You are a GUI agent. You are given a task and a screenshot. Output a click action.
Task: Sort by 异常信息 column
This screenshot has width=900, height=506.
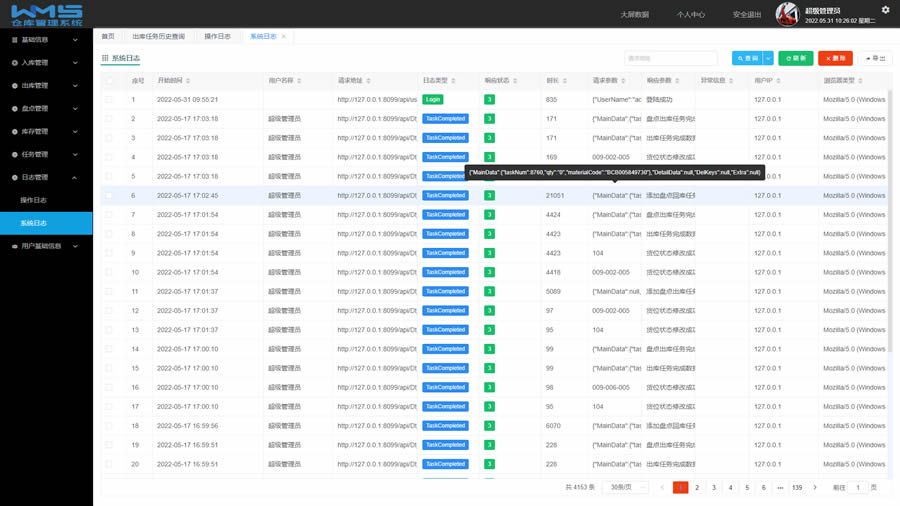[x=731, y=80]
